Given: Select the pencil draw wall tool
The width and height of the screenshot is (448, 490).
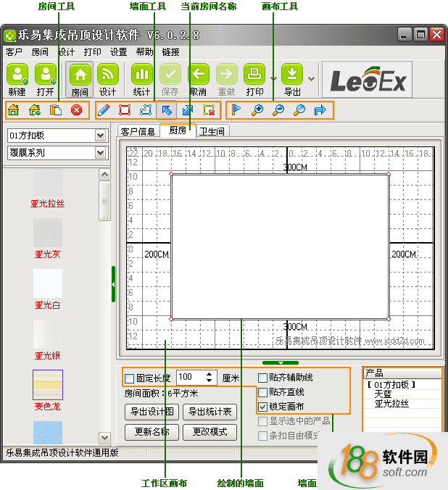Looking at the screenshot, I should point(104,110).
